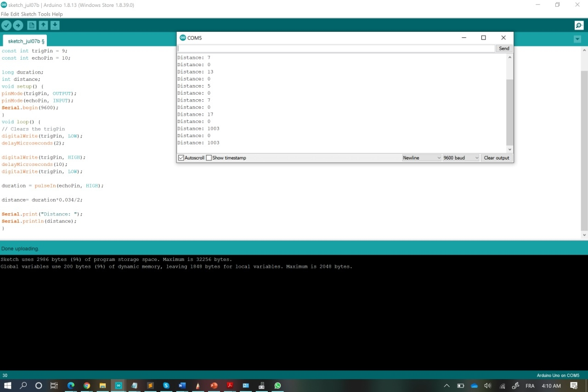
Task: Click the Verify sketch checkmark icon
Action: pyautogui.click(x=6, y=26)
